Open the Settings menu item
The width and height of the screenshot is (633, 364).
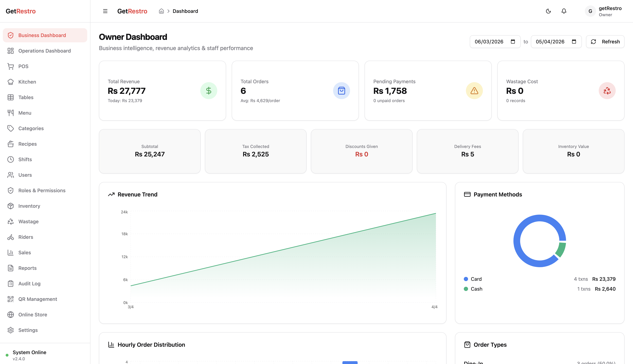[x=28, y=330]
